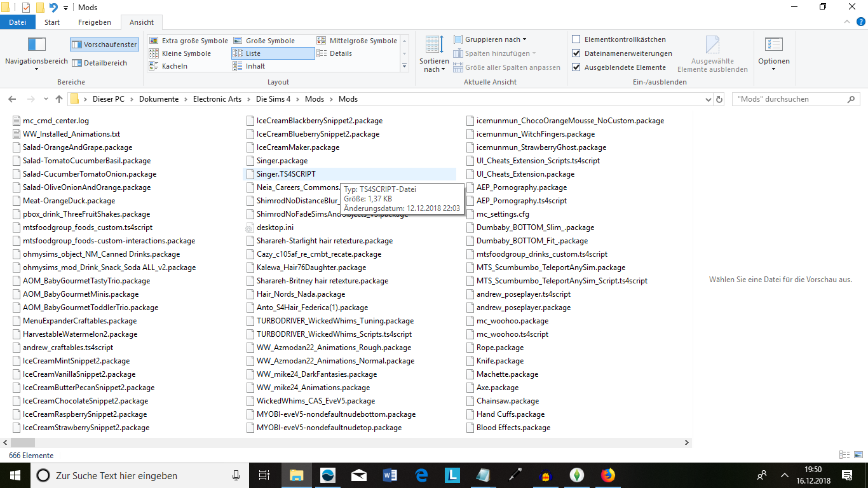Viewport: 868px width, 488px height.
Task: Select Extra große Symbole layout
Action: click(188, 41)
